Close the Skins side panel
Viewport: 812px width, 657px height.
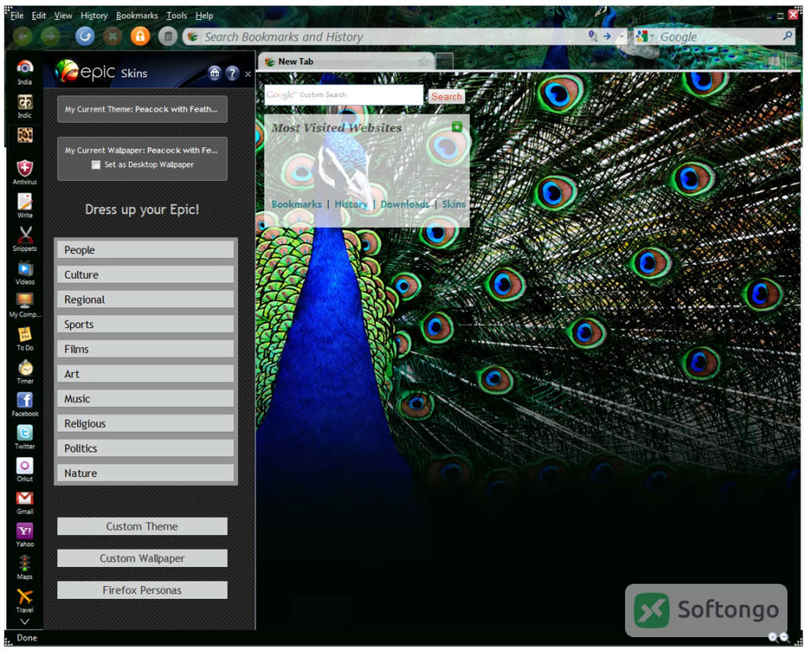tap(248, 74)
